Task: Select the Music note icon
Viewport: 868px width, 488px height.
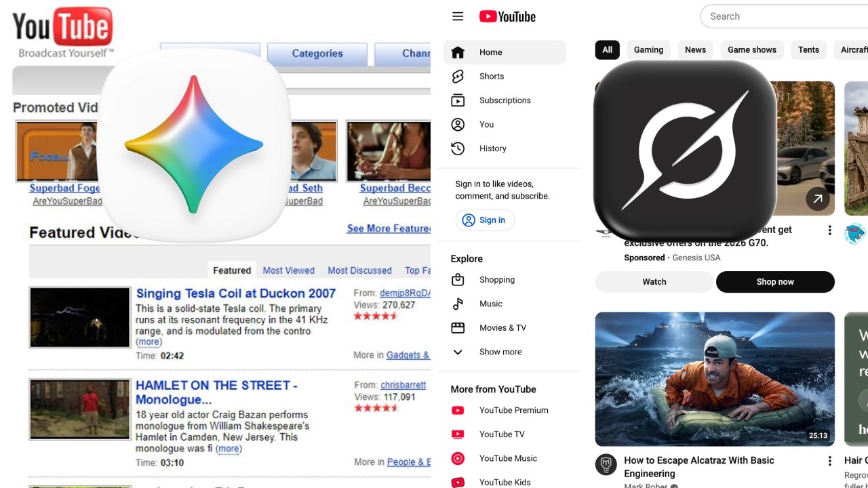Action: click(458, 304)
